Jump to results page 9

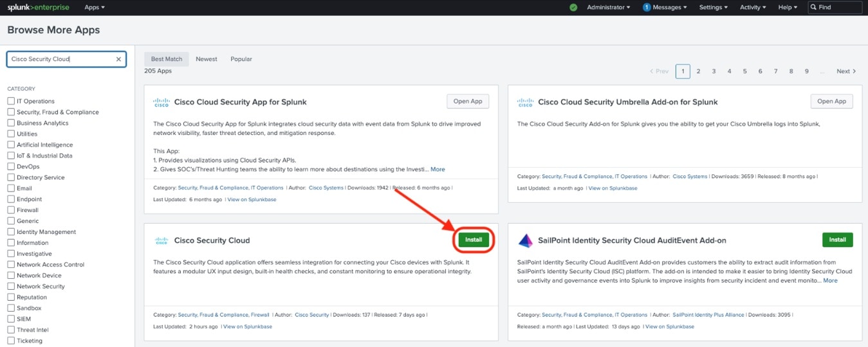click(806, 71)
